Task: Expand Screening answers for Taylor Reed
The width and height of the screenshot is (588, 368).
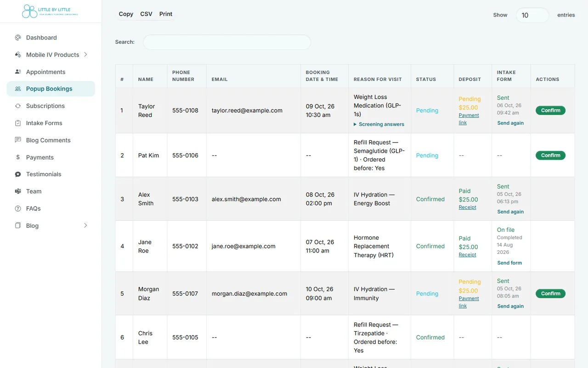Action: [x=379, y=124]
